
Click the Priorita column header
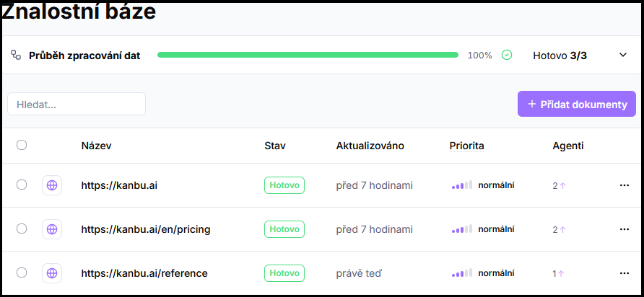pos(466,146)
